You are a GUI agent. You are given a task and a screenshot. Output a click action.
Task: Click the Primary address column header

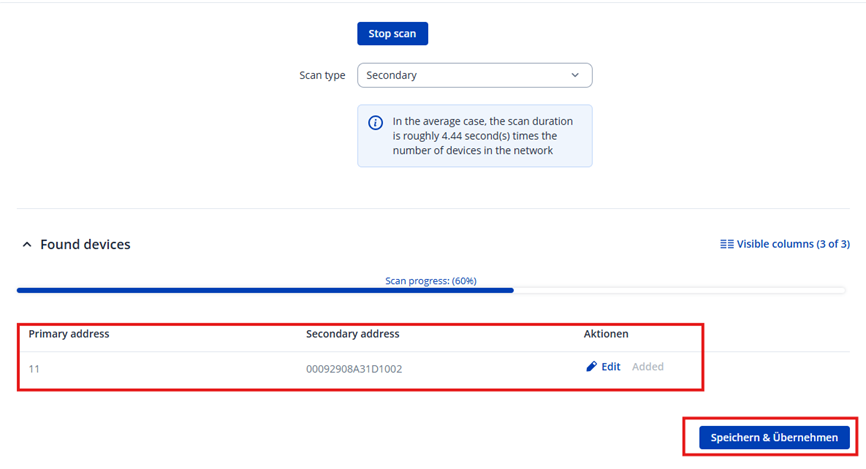(69, 334)
